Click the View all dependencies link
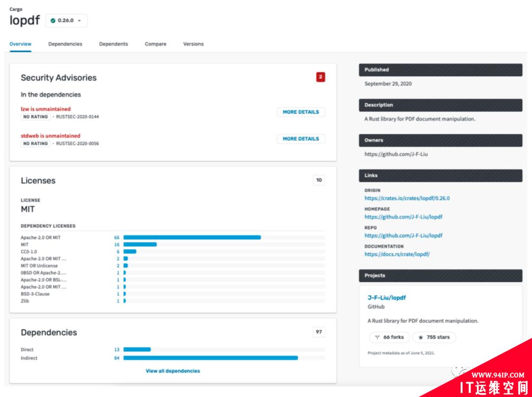Image resolution: width=532 pixels, height=397 pixels. (172, 371)
